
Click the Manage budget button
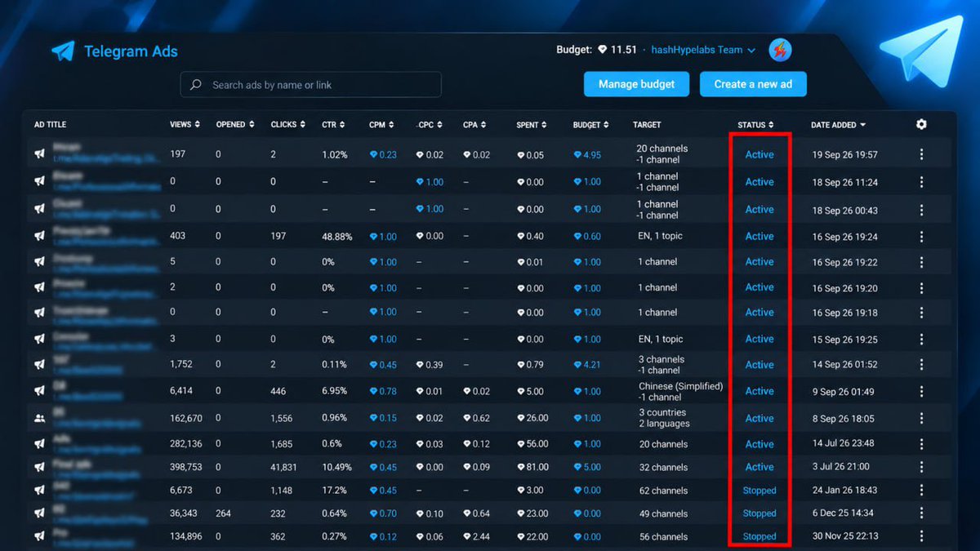[636, 84]
